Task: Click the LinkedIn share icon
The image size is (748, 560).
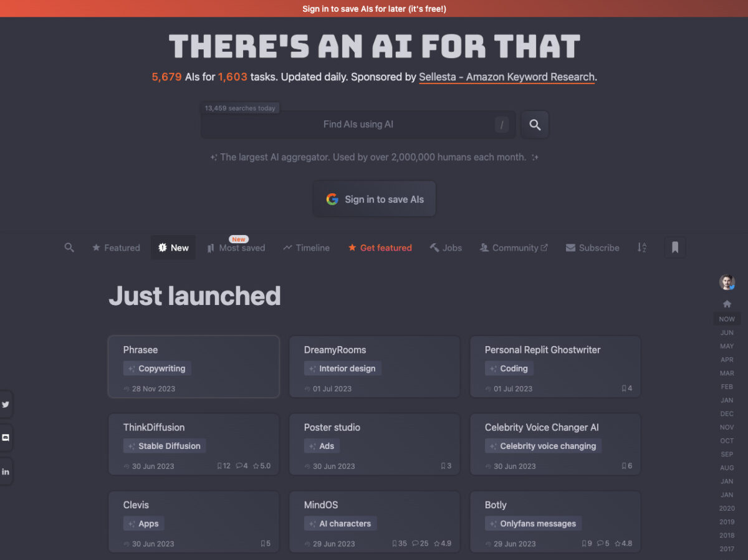Action: 6,471
